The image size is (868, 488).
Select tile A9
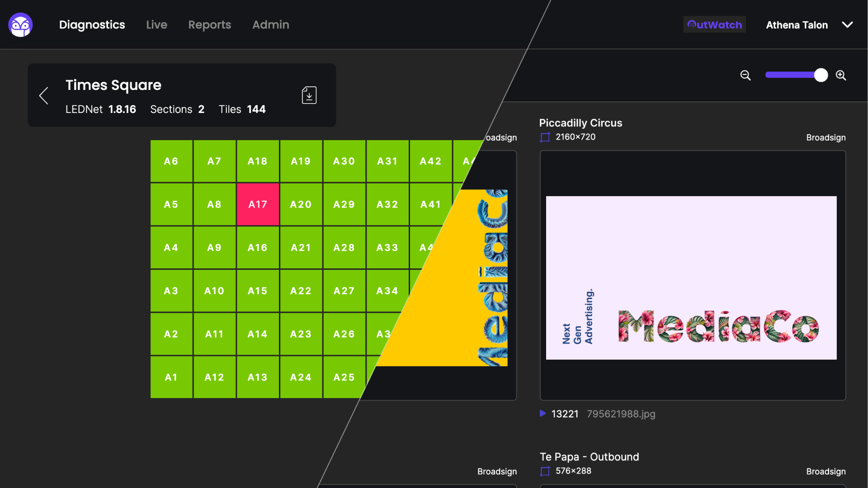tap(214, 248)
